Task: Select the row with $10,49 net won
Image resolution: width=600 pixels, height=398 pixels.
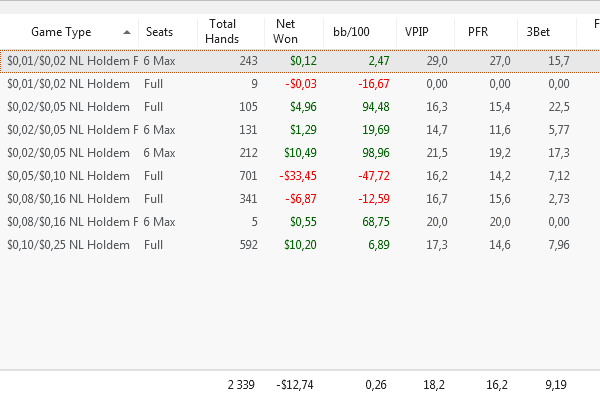Action: pyautogui.click(x=300, y=153)
